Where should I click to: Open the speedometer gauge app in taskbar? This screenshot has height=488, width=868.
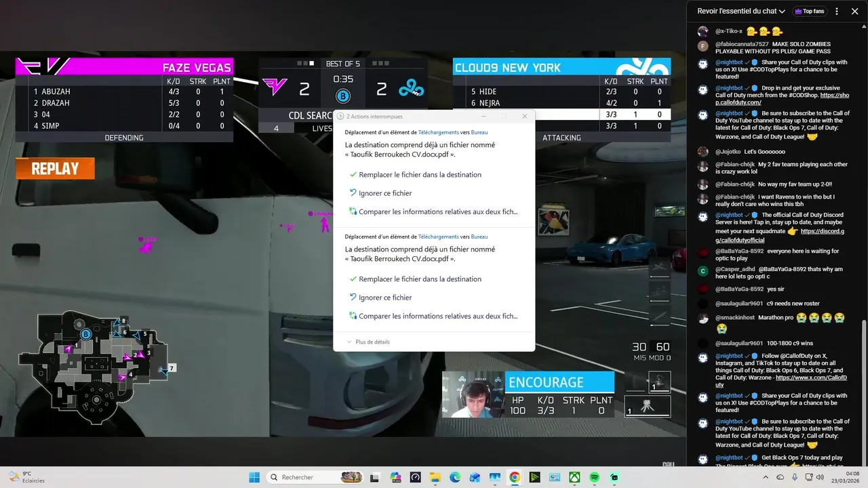pos(416,477)
